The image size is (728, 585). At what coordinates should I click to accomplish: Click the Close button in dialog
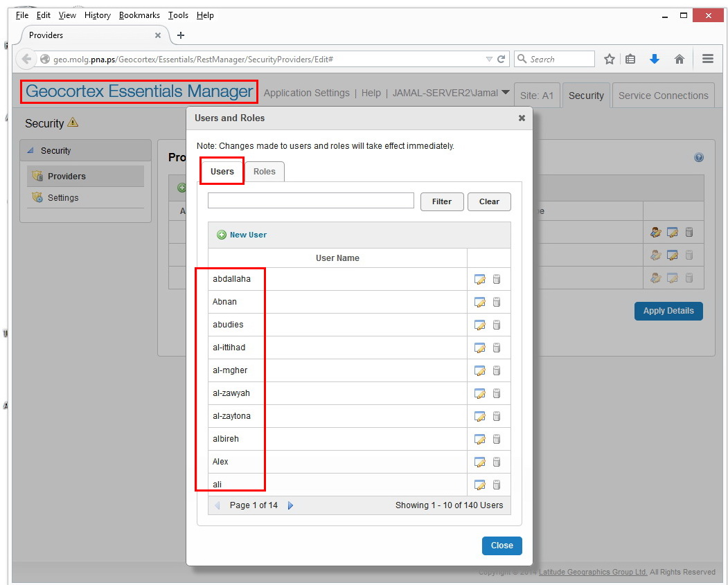point(502,546)
